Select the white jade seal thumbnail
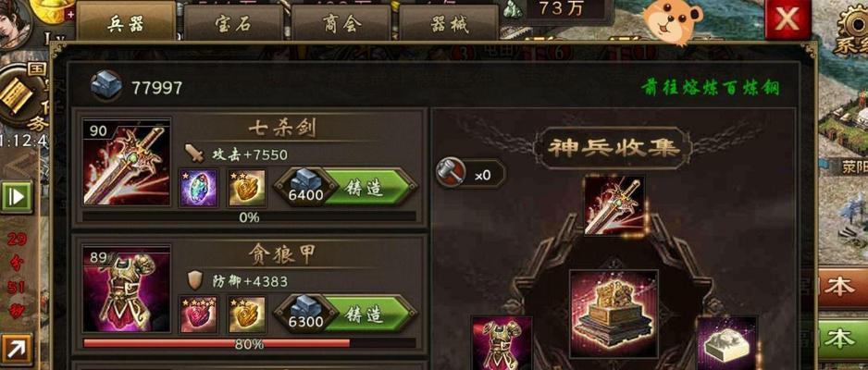The height and width of the screenshot is (370, 868). (x=726, y=343)
